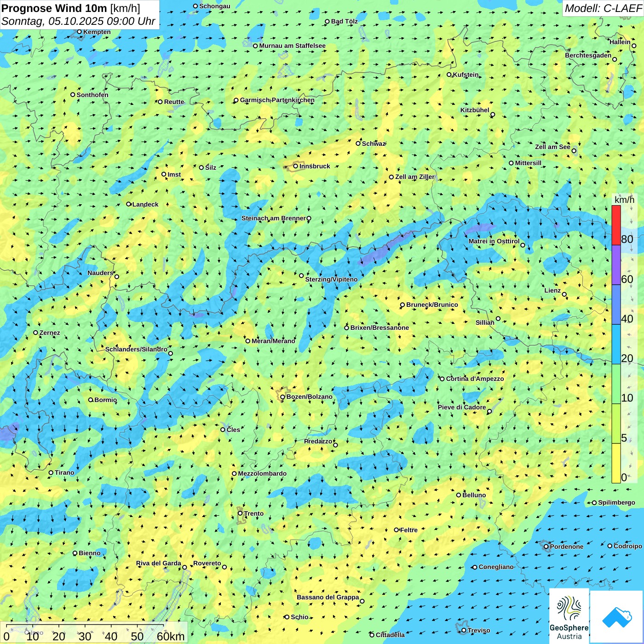Click the blue cloud logo icon
The width and height of the screenshot is (644, 644).
(x=617, y=617)
